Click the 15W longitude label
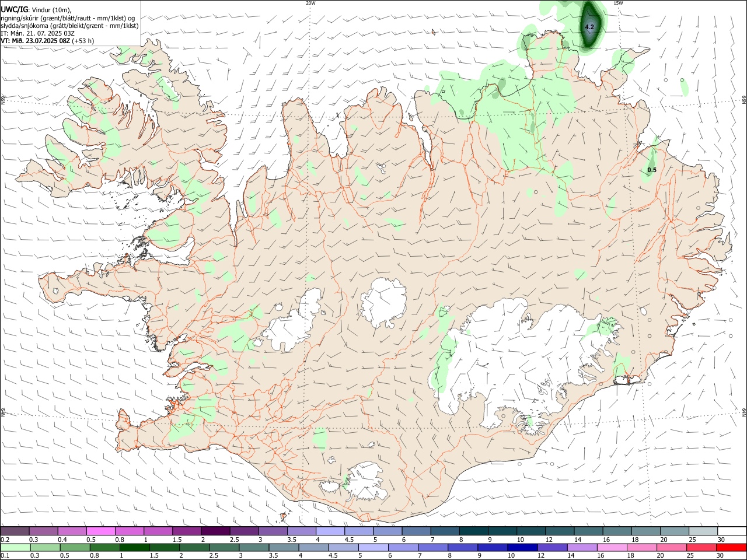The image size is (747, 560). click(x=618, y=3)
